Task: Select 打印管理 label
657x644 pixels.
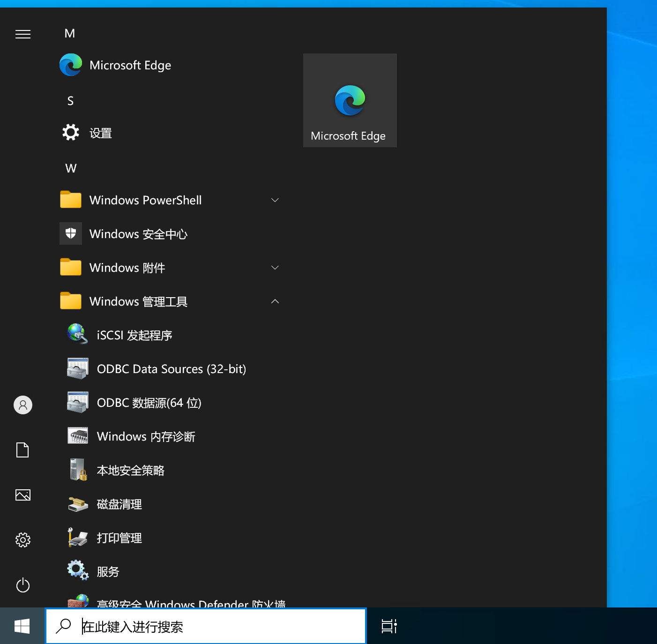Action: (119, 538)
